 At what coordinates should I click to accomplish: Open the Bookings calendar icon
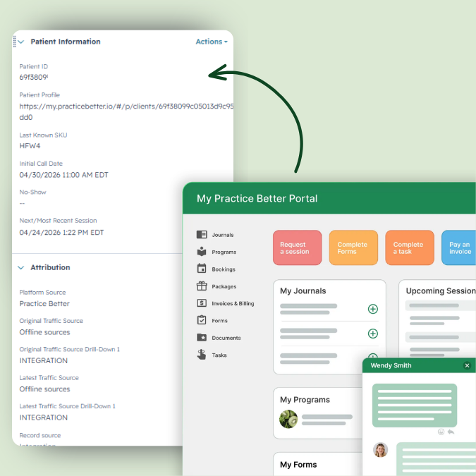(202, 269)
